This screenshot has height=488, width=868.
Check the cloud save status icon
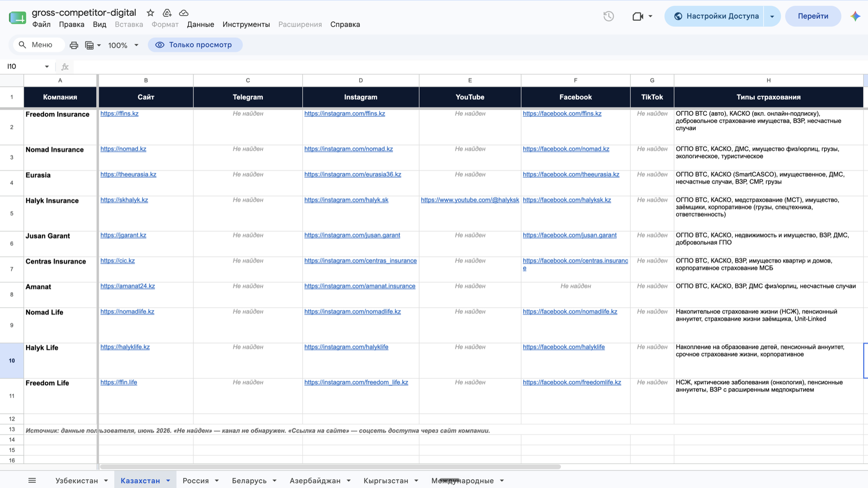[184, 13]
